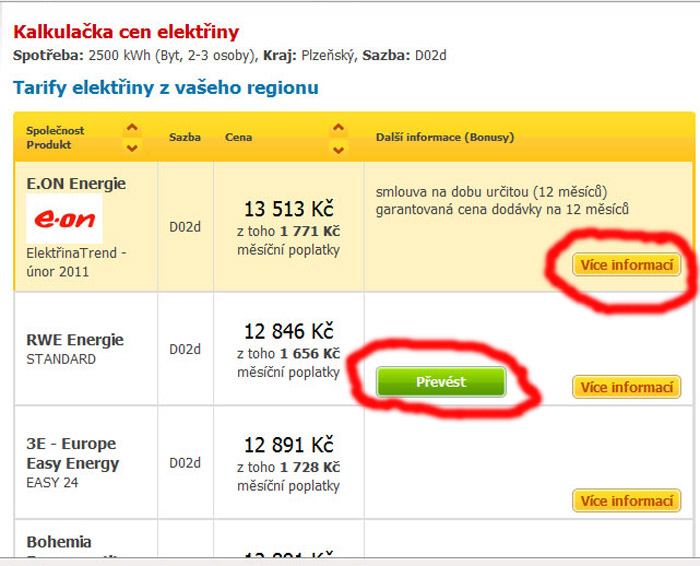Click the 1 656 Kč monthly fee text

[310, 354]
